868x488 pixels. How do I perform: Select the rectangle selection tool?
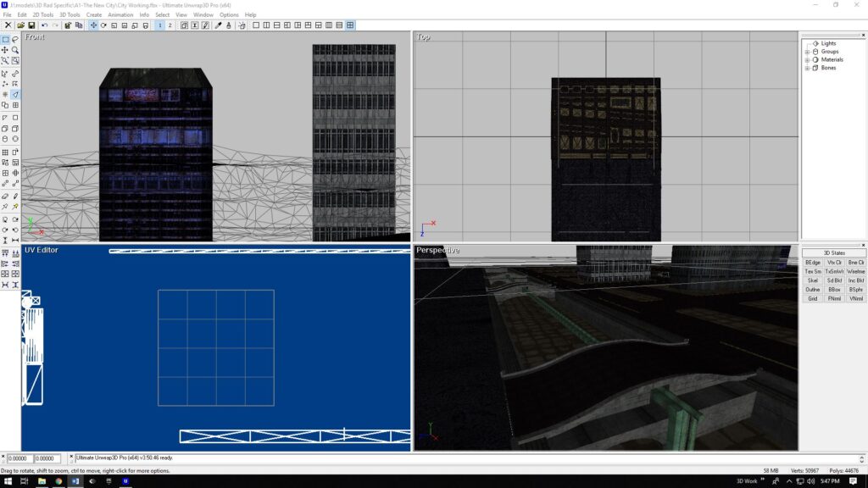[x=5, y=39]
